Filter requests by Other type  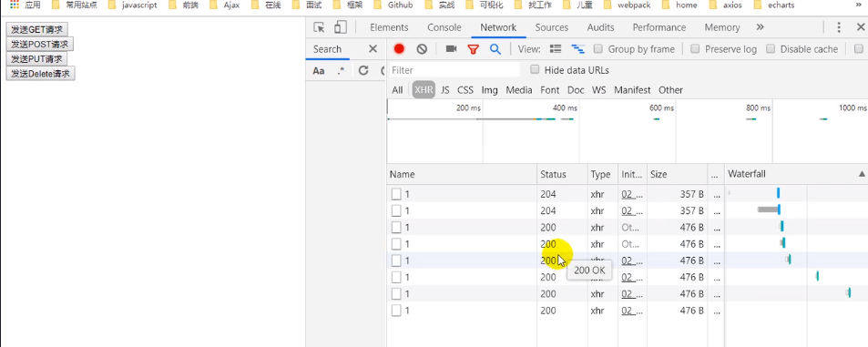pos(670,89)
